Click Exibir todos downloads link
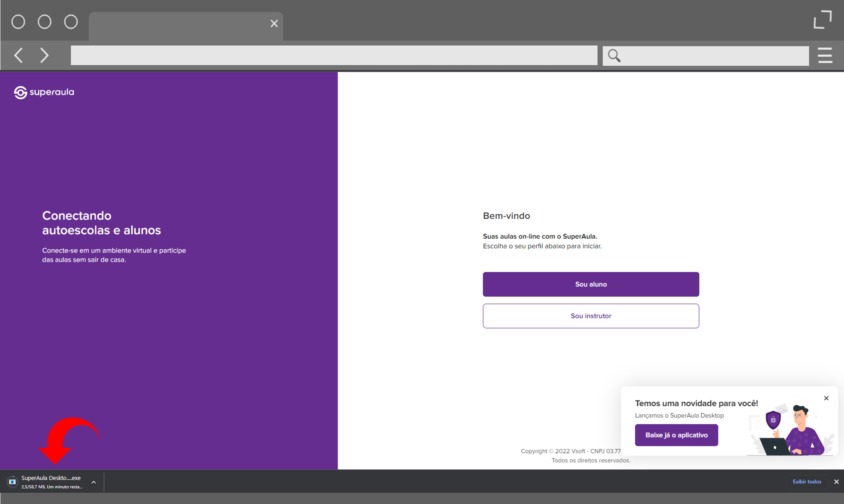The width and height of the screenshot is (844, 504). click(807, 482)
